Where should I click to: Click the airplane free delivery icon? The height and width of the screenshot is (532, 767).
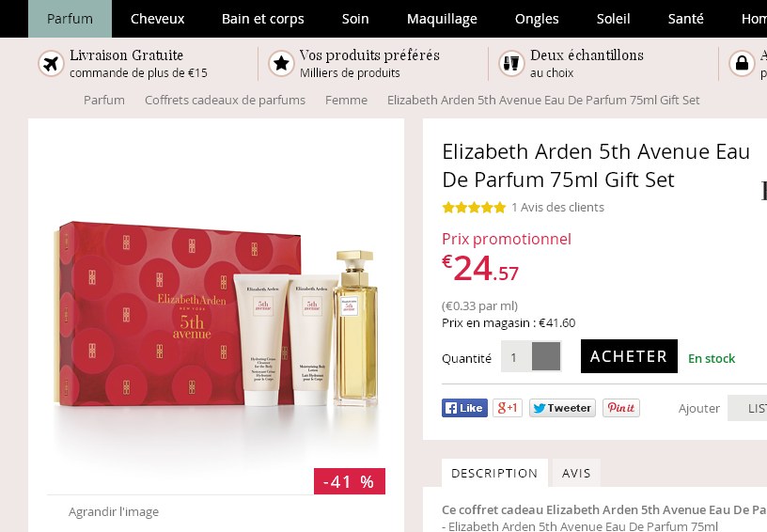(x=51, y=64)
